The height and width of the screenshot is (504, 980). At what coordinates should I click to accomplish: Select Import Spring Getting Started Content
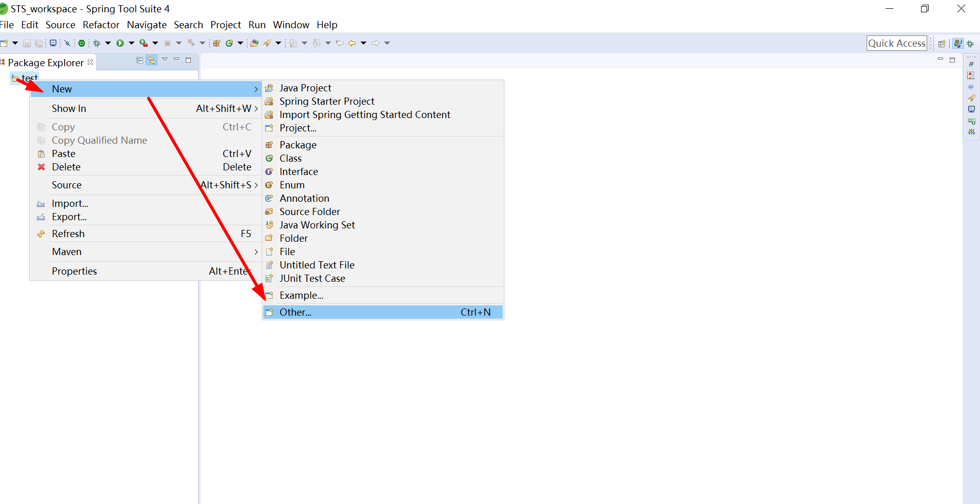pos(383,114)
